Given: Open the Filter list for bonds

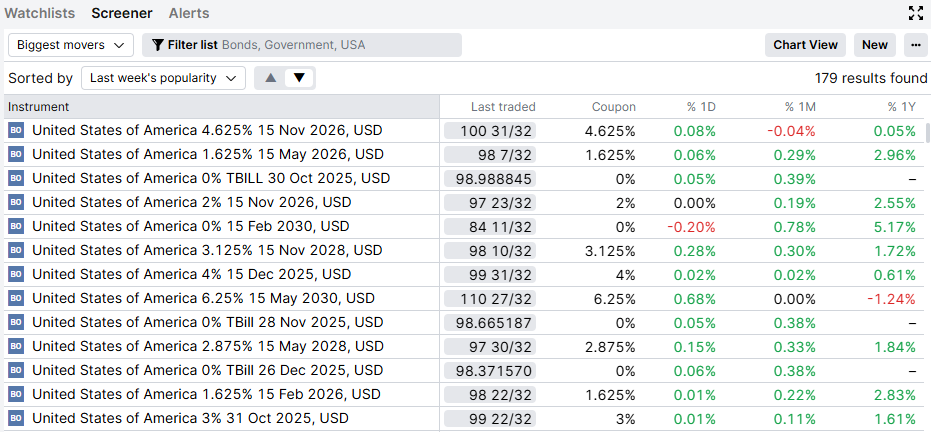Looking at the screenshot, I should (x=302, y=45).
